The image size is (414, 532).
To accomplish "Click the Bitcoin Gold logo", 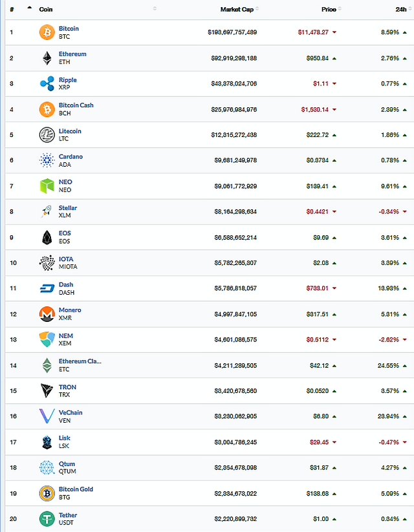I will pyautogui.click(x=47, y=493).
